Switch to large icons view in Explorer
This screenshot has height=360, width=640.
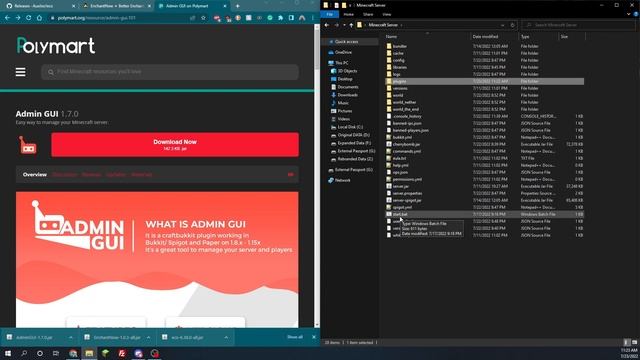pos(634,342)
